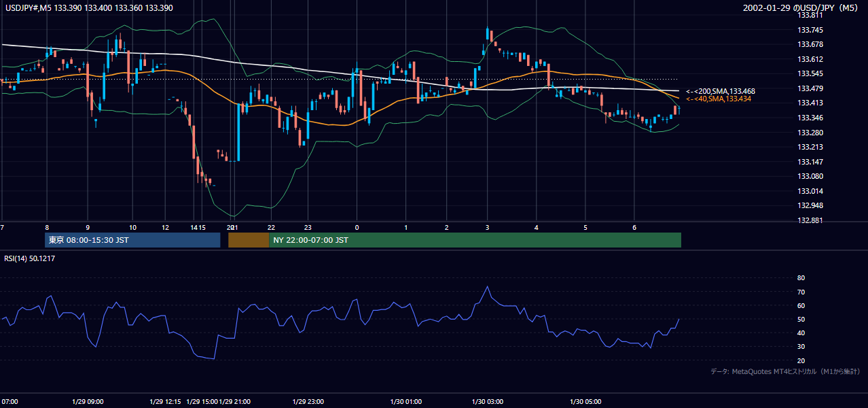Click hour marker 22 under the price chart

(x=271, y=227)
